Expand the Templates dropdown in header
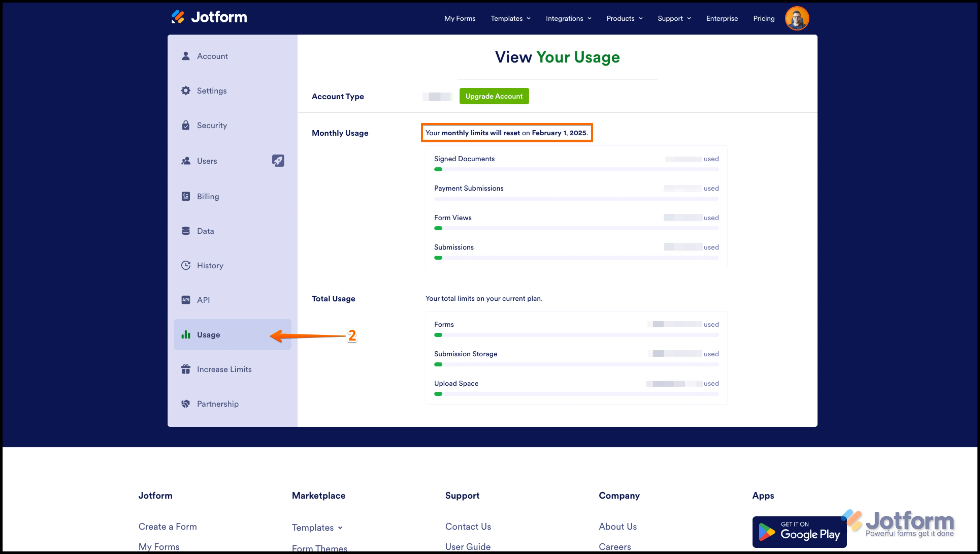The image size is (980, 554). (x=510, y=18)
